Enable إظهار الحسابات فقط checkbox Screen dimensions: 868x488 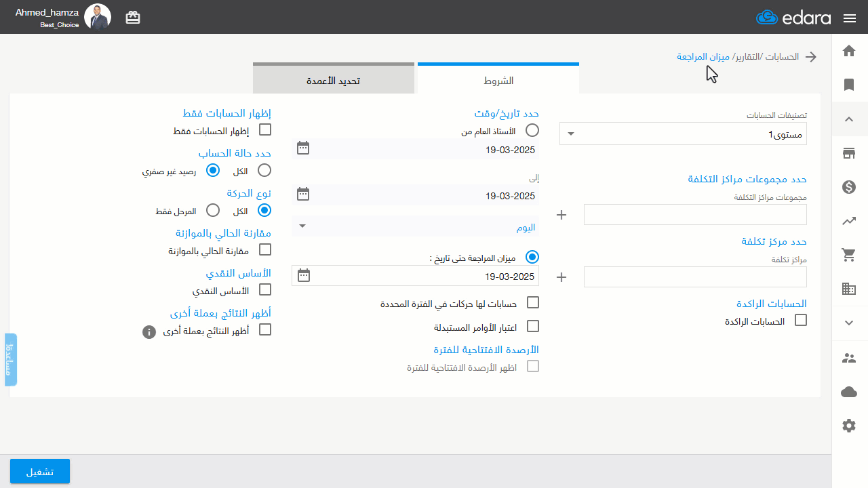265,129
